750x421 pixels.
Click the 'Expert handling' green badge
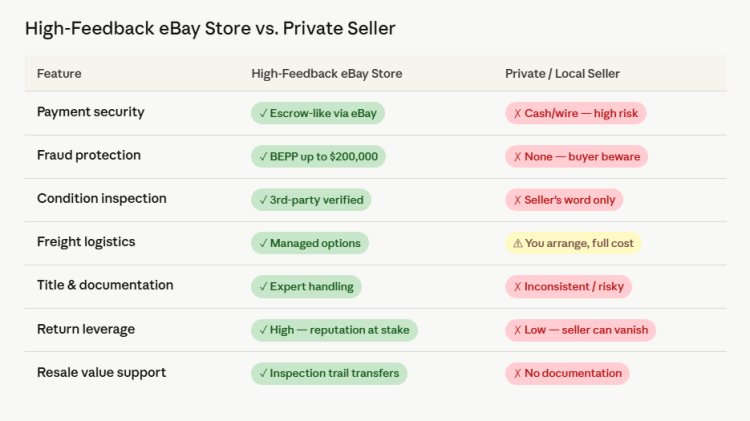[306, 287]
